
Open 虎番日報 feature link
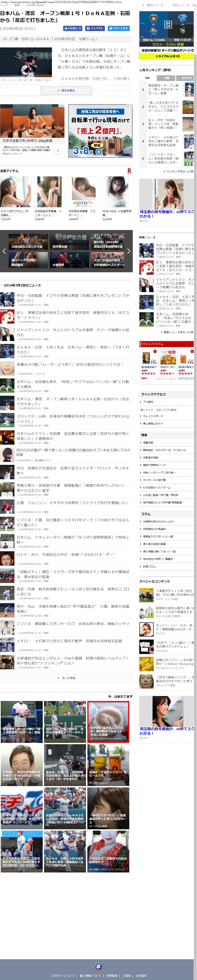point(148,443)
